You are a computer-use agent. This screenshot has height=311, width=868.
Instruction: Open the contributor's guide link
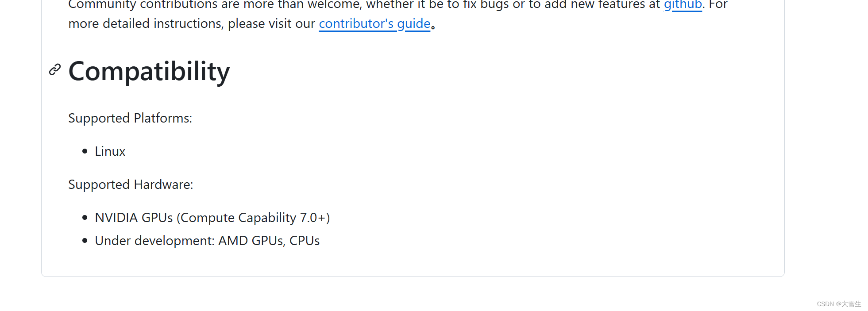(x=374, y=23)
